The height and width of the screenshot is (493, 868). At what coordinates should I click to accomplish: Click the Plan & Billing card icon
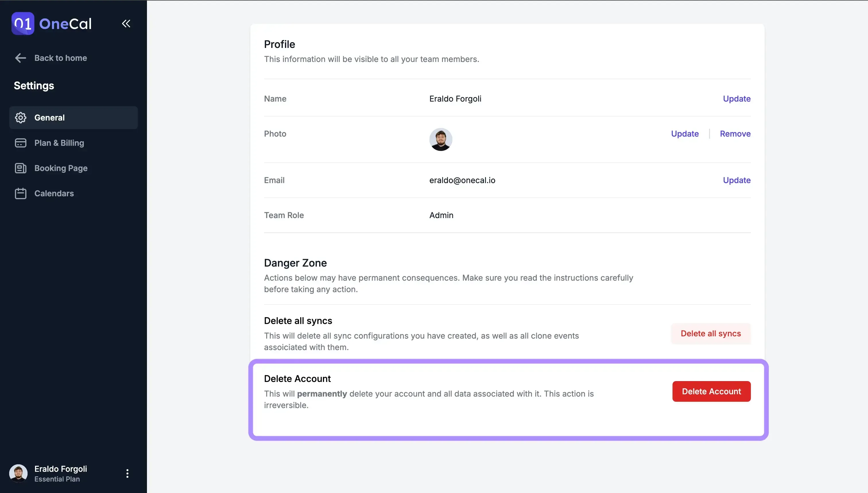pos(20,143)
